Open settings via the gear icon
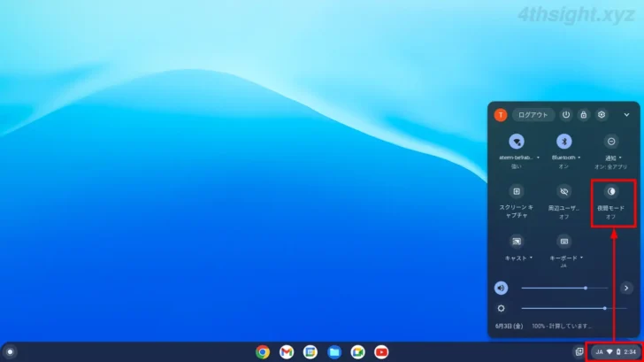 pos(602,115)
